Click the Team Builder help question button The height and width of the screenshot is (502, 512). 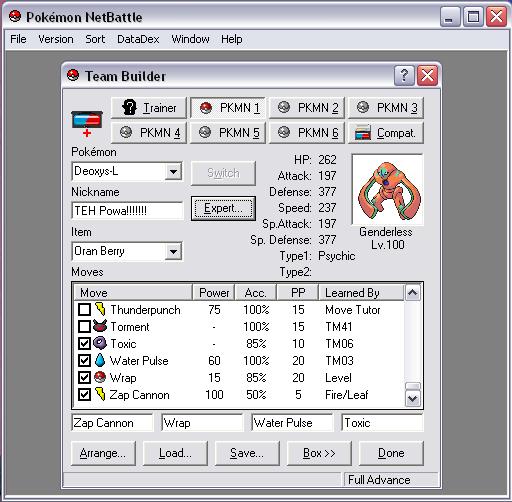tap(404, 75)
